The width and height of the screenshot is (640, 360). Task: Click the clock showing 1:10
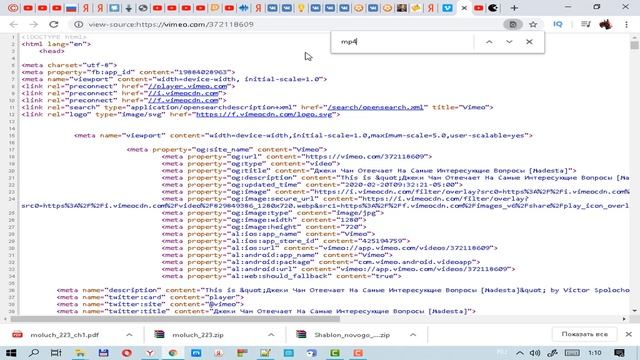pos(595,353)
